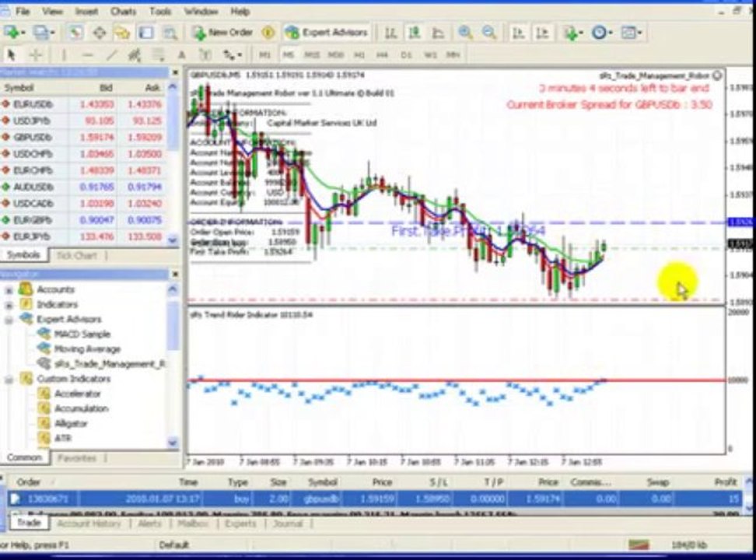Image resolution: width=756 pixels, height=560 pixels.
Task: Open the View menu
Action: point(52,11)
